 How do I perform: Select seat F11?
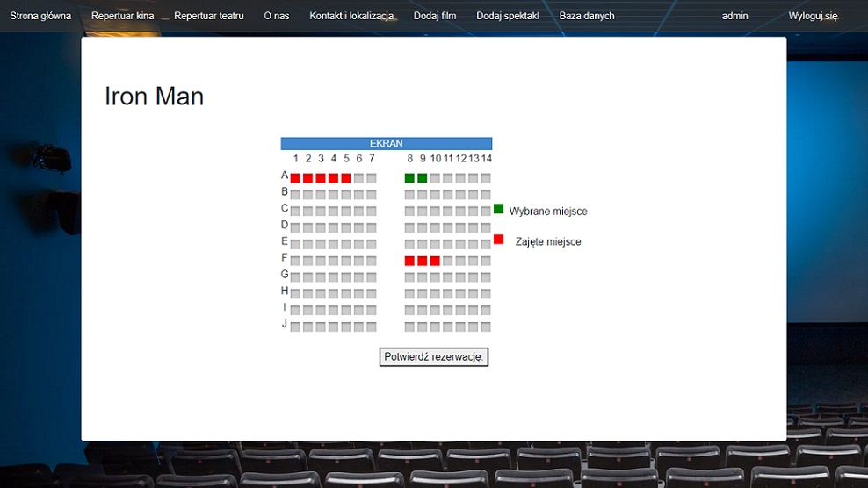[448, 261]
